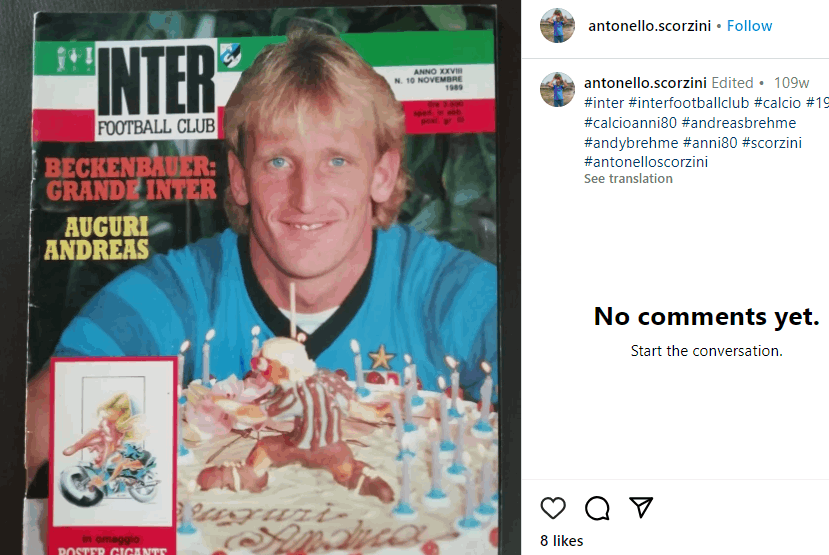The height and width of the screenshot is (555, 829).
Task: Open the #calcioanni80 hashtag
Action: coord(630,123)
